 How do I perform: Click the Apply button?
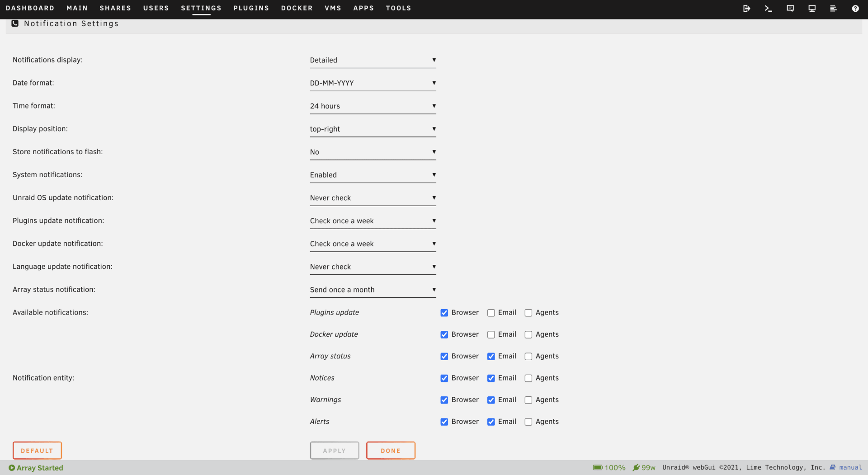coord(335,451)
